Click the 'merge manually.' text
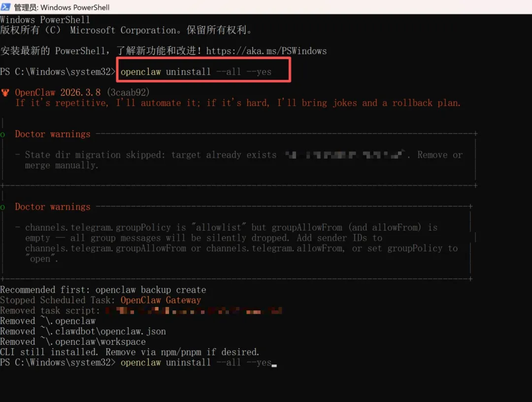This screenshot has height=402, width=532. point(62,165)
